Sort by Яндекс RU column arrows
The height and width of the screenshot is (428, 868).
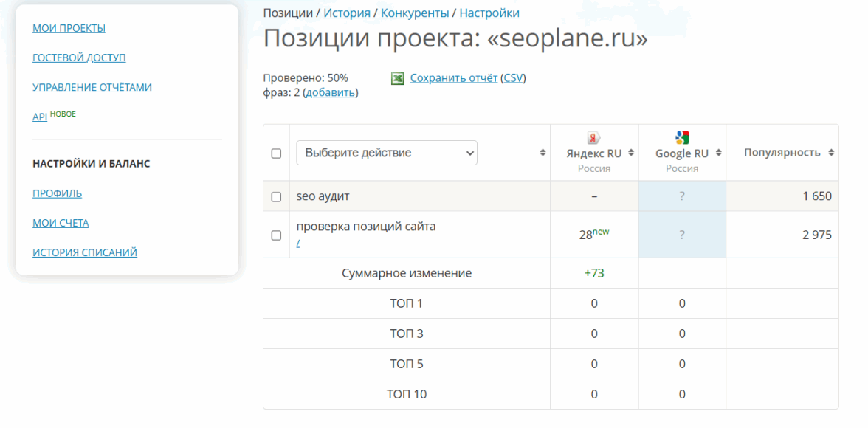click(631, 153)
